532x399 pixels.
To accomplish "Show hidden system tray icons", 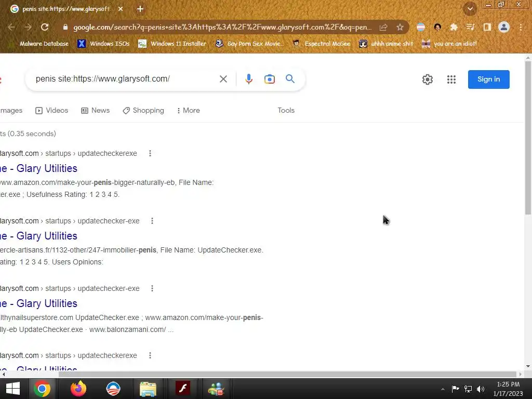I will [x=443, y=389].
